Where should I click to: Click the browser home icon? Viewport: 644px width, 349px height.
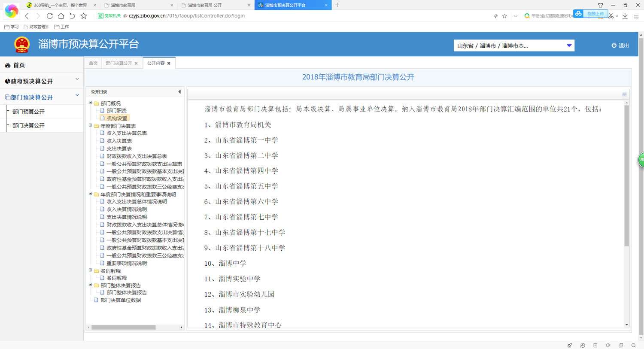click(x=61, y=16)
